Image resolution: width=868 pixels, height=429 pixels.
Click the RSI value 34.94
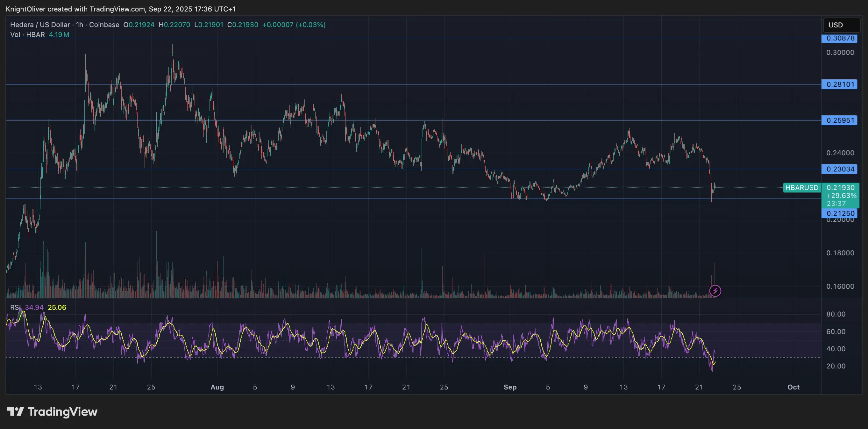click(x=34, y=307)
